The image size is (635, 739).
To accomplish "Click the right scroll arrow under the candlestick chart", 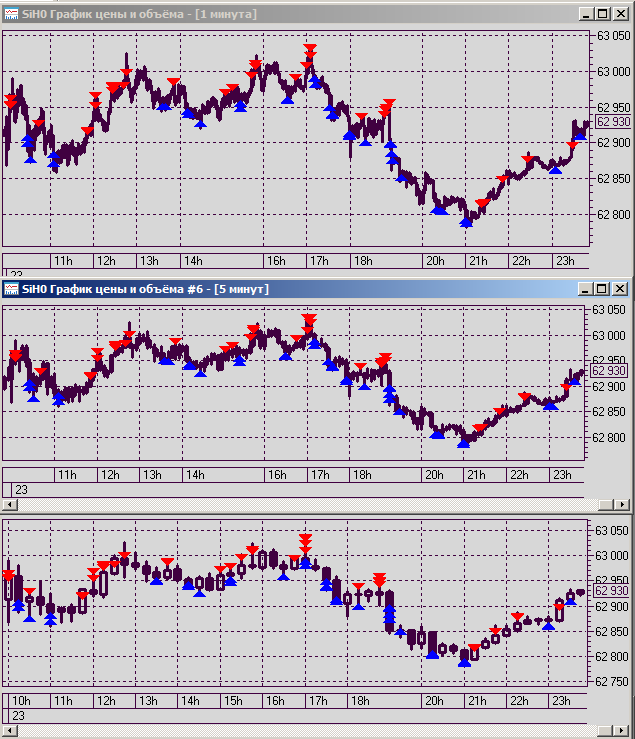I will pos(623,731).
